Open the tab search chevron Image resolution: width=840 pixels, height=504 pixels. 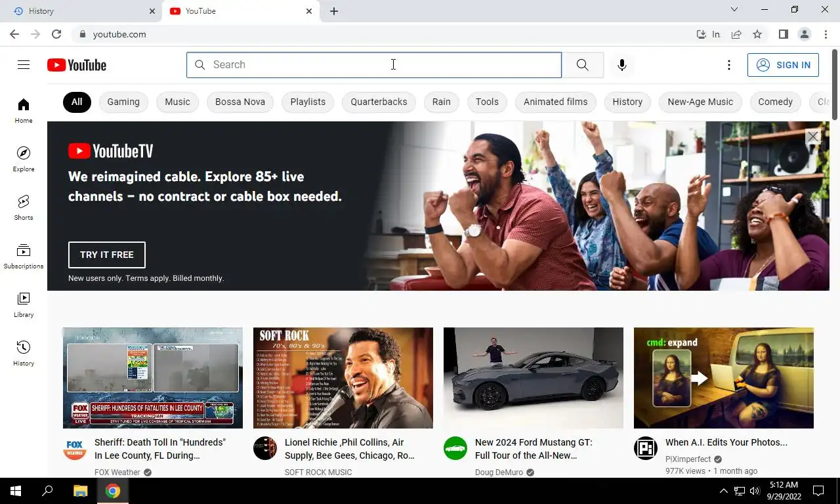[x=734, y=10]
